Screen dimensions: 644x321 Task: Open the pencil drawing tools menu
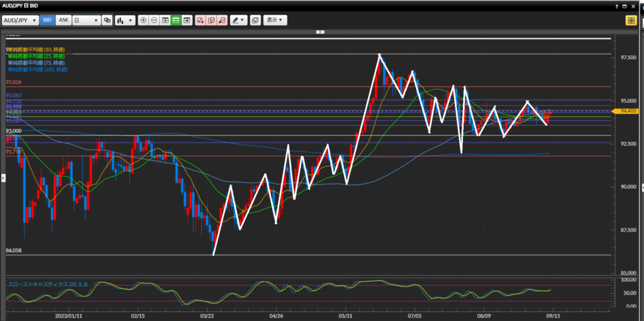(x=238, y=20)
